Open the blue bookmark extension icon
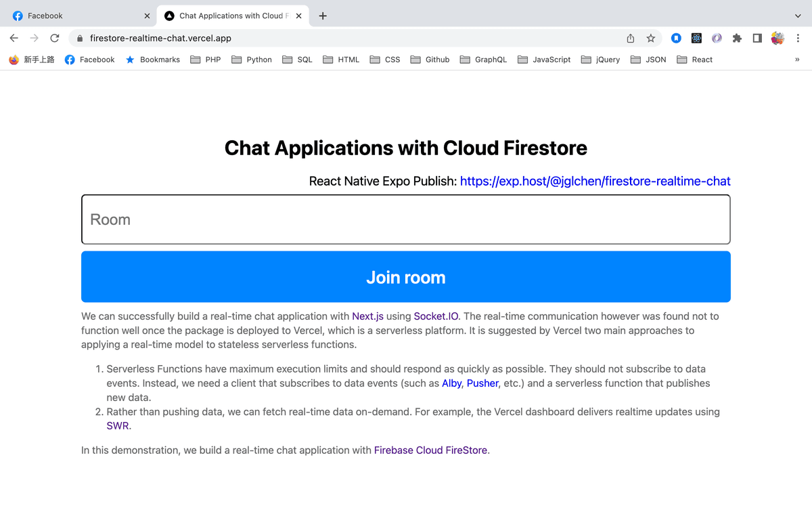 click(676, 38)
